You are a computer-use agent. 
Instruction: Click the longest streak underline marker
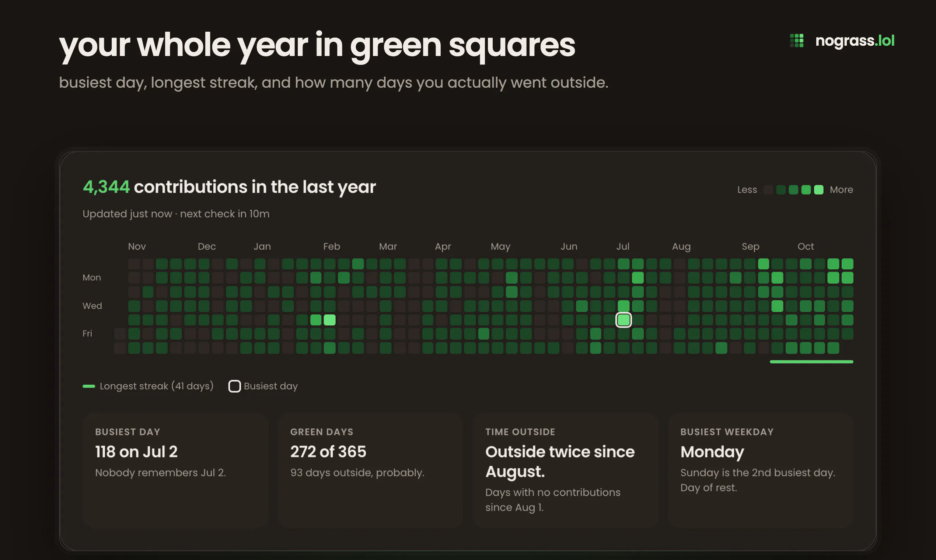pyautogui.click(x=811, y=361)
